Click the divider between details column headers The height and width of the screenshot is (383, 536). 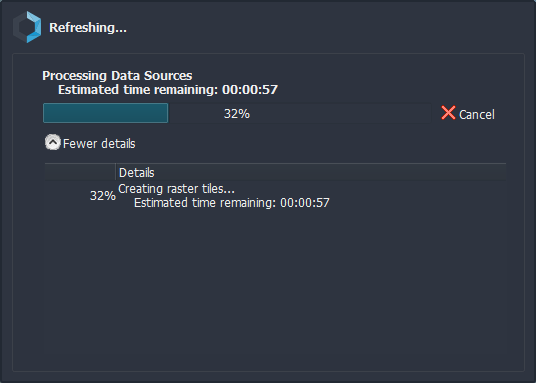116,172
